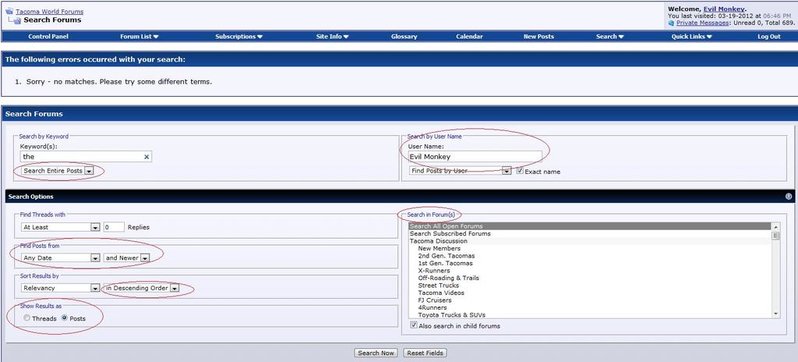The width and height of the screenshot is (798, 362).
Task: Clear the keyword field using the X
Action: click(x=147, y=157)
